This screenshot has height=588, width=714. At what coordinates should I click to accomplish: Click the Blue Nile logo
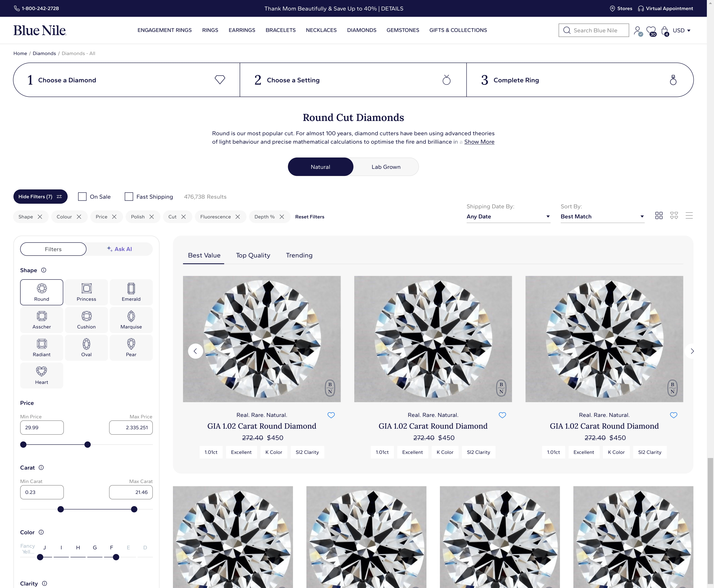pos(40,31)
